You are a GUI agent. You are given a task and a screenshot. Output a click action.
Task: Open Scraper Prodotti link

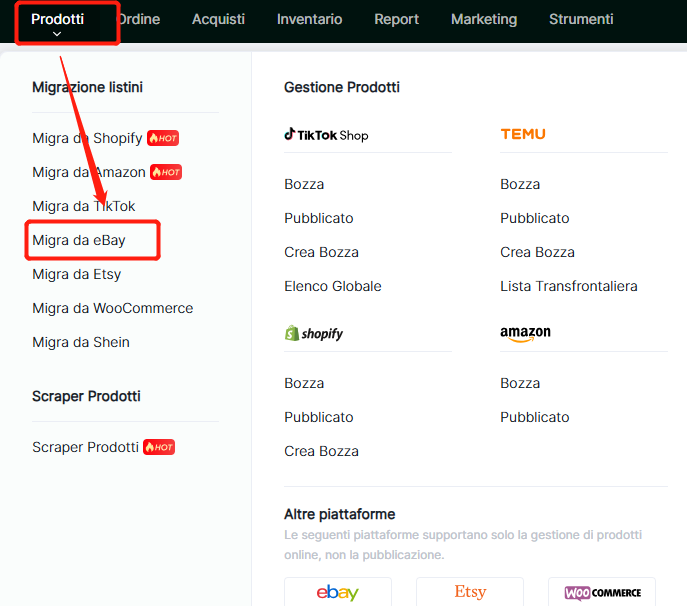tap(85, 447)
